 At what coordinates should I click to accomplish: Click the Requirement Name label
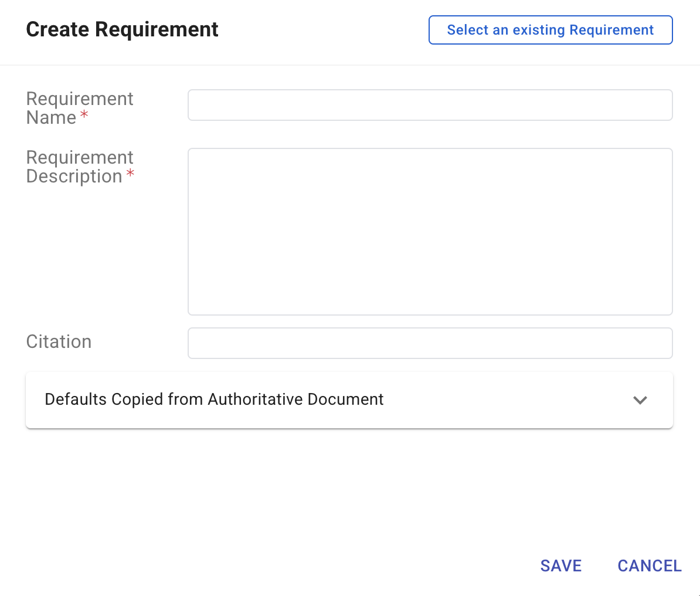(80, 108)
